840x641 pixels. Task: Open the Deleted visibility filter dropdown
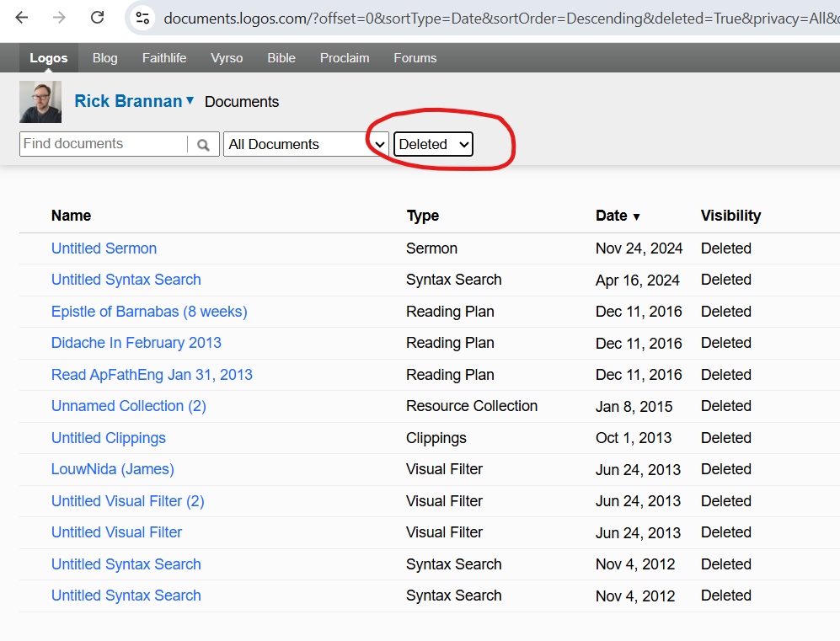pos(433,144)
